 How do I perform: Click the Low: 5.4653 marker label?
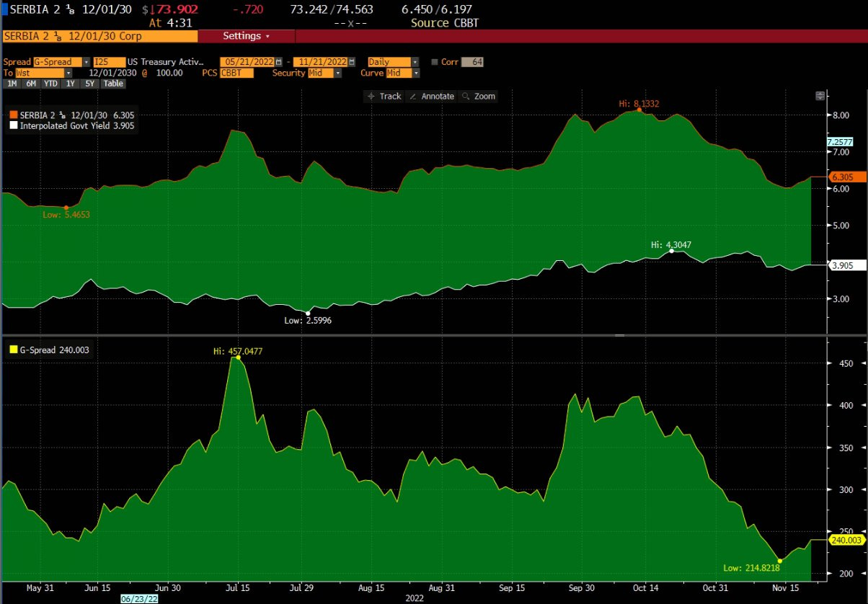click(x=66, y=214)
